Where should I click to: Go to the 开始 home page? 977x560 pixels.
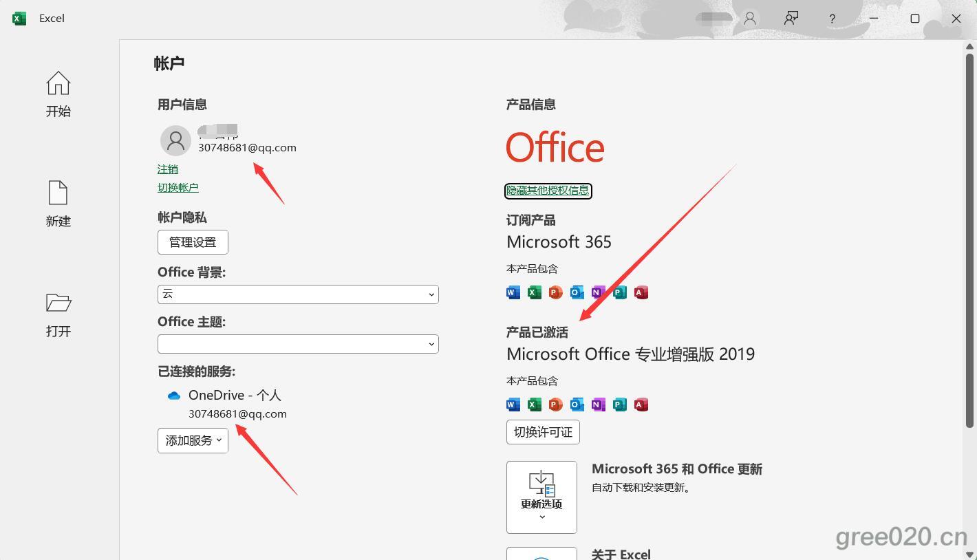point(58,94)
